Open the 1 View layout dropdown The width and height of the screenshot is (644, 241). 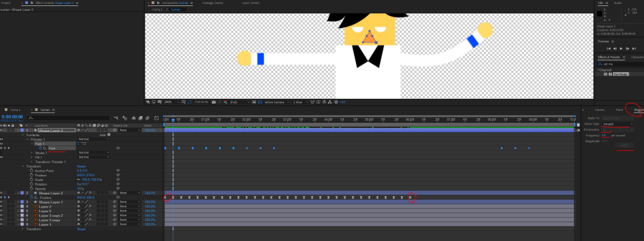click(300, 102)
